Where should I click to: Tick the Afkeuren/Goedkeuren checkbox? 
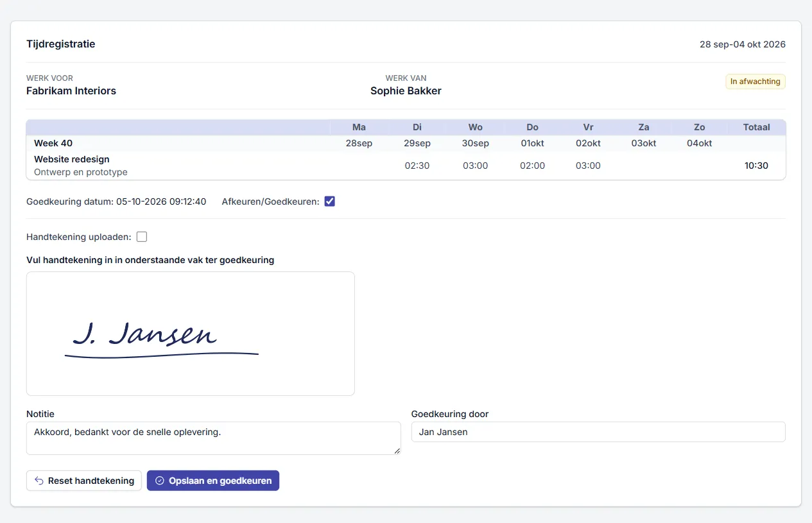[330, 201]
